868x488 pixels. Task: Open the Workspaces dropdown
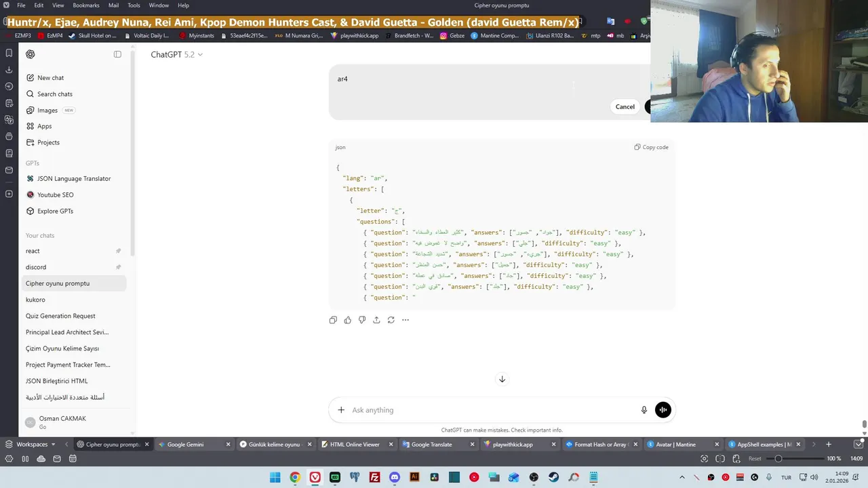pyautogui.click(x=31, y=445)
